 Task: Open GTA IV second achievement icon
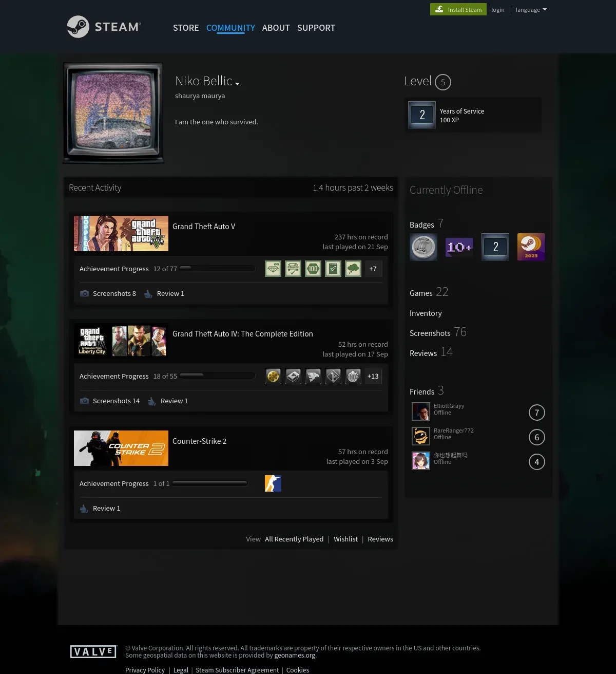pos(293,376)
